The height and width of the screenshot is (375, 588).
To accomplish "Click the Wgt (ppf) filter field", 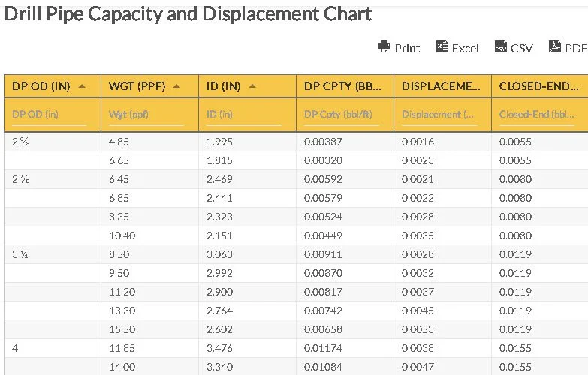I will 146,115.
